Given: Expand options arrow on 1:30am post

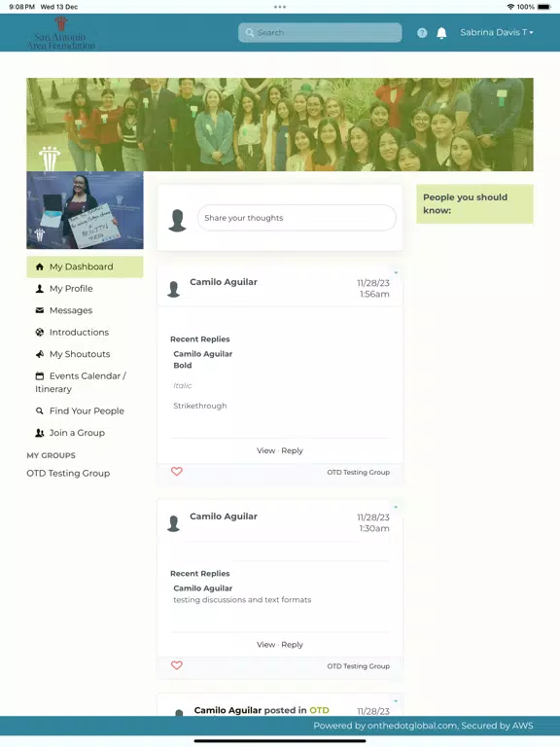Looking at the screenshot, I should [x=396, y=508].
